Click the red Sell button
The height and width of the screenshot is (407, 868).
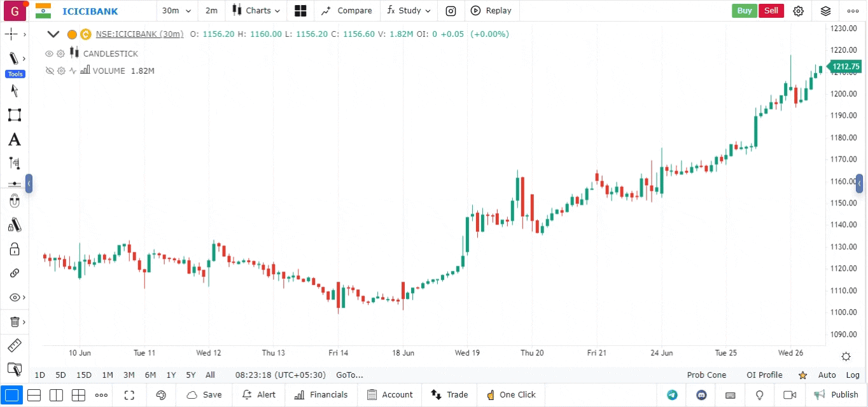click(771, 11)
